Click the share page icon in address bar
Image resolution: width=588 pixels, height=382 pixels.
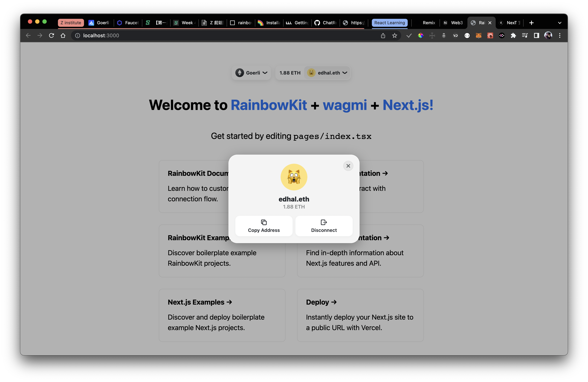click(383, 35)
